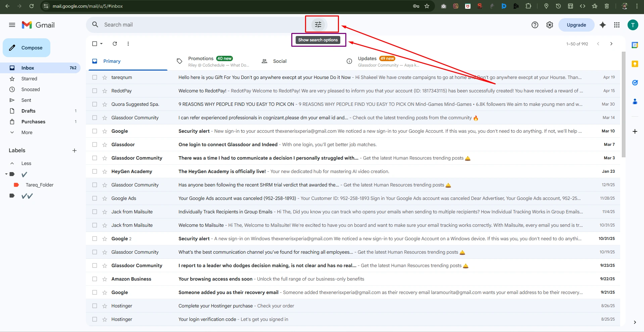Star the HeyGen Academy email
Viewport: 644px width, 332px height.
click(105, 172)
